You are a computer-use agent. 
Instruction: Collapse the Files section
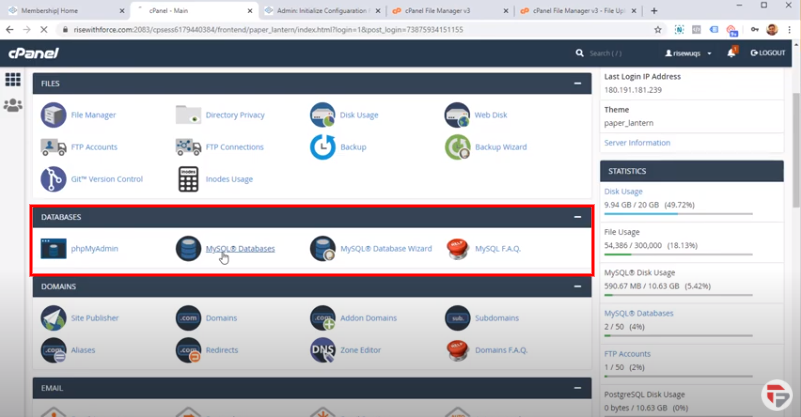tap(577, 84)
